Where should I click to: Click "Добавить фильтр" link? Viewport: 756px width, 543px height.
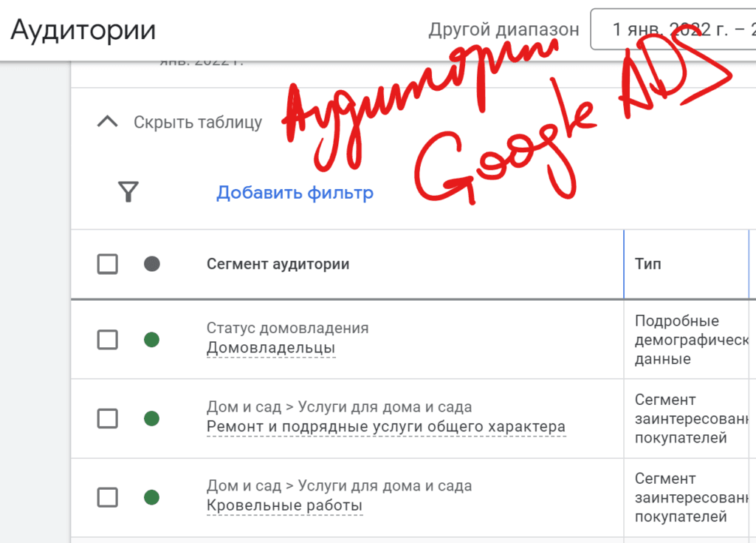tap(295, 193)
